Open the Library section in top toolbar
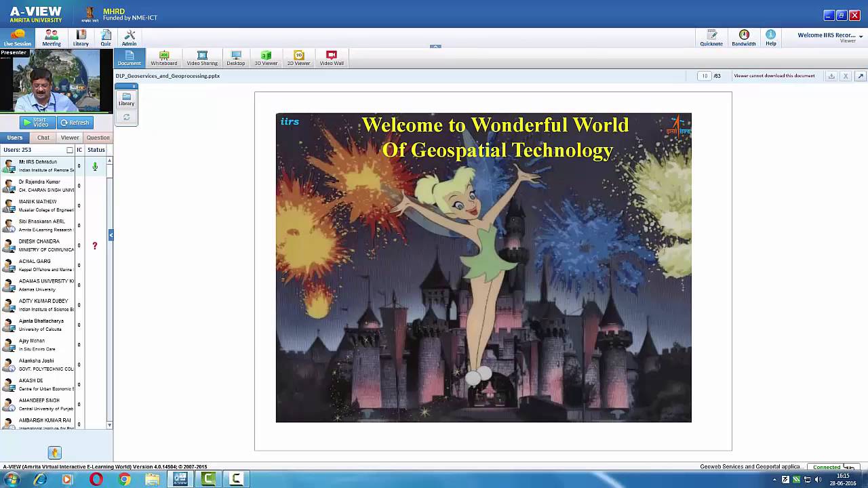The width and height of the screenshot is (868, 488). tap(81, 38)
